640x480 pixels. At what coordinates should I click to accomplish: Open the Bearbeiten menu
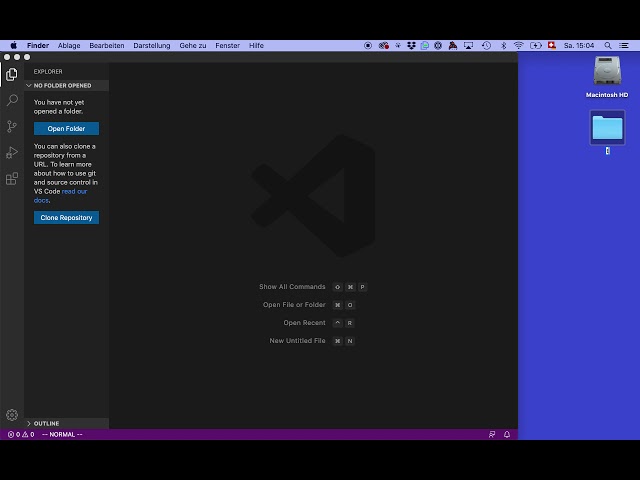107,45
